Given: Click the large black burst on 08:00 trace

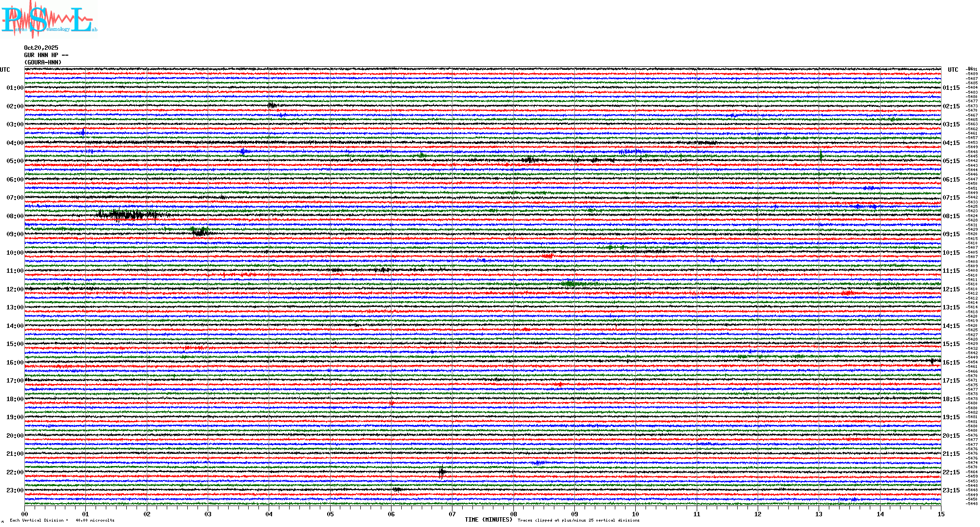Looking at the screenshot, I should pos(127,215).
